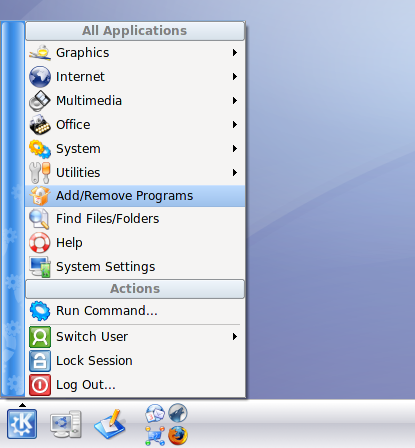Click the KDE K menu launcher button

pos(22,424)
